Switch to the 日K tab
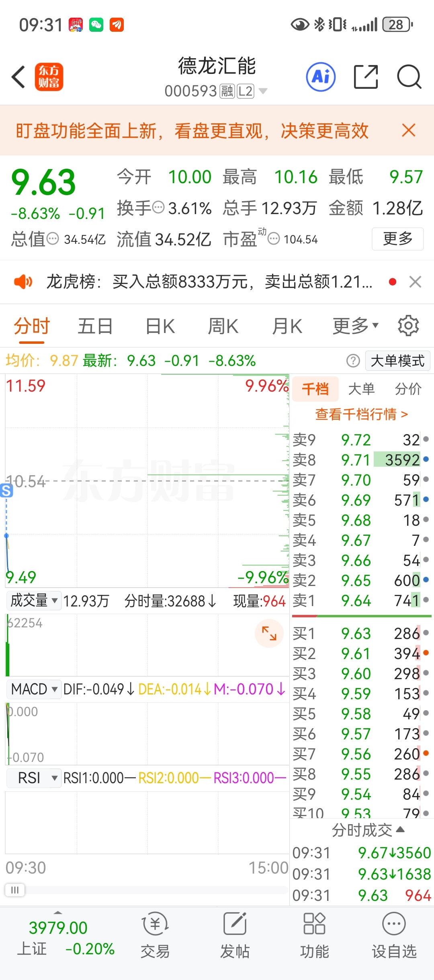The height and width of the screenshot is (980, 434). coord(160,326)
